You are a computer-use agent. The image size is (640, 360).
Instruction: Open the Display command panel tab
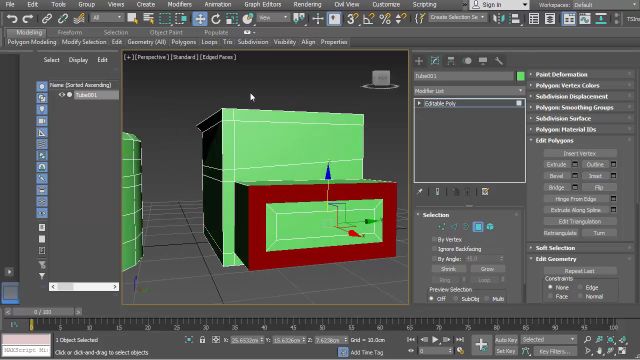coord(483,61)
